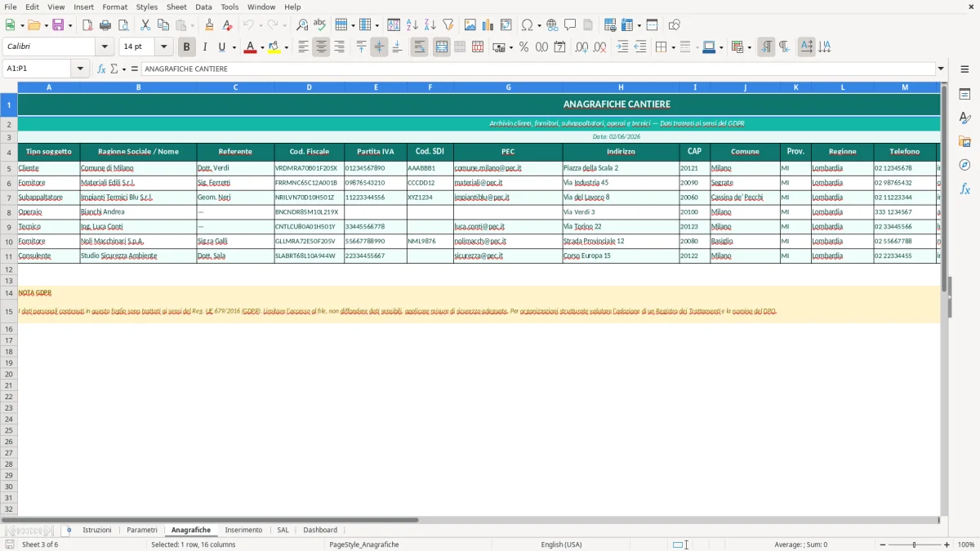Click the Insert Comment icon

click(x=570, y=25)
